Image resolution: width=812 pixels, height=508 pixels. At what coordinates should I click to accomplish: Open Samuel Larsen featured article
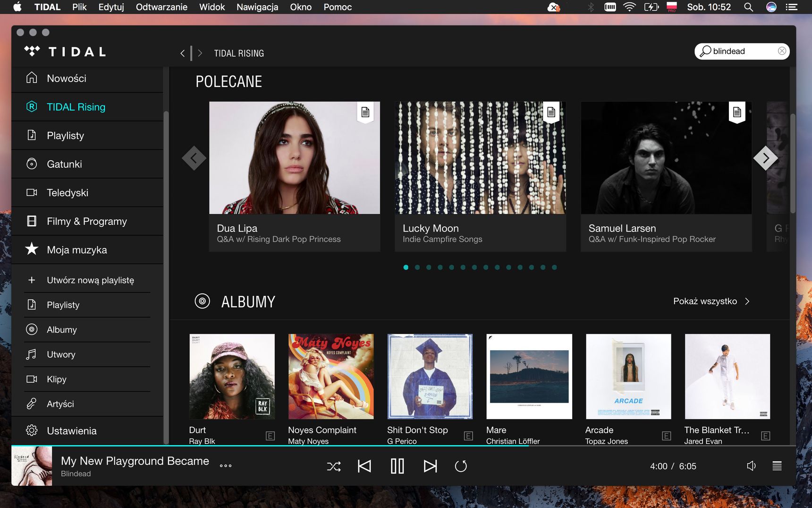pyautogui.click(x=666, y=176)
